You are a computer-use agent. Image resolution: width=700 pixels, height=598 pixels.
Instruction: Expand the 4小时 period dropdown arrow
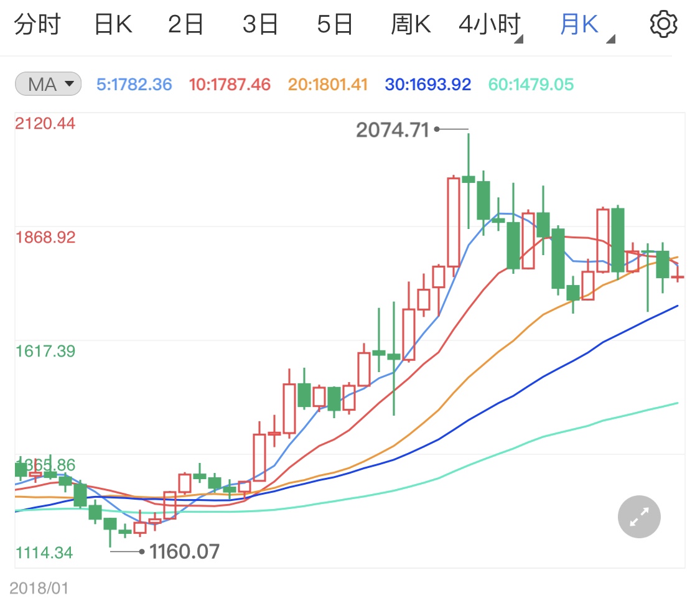click(518, 39)
